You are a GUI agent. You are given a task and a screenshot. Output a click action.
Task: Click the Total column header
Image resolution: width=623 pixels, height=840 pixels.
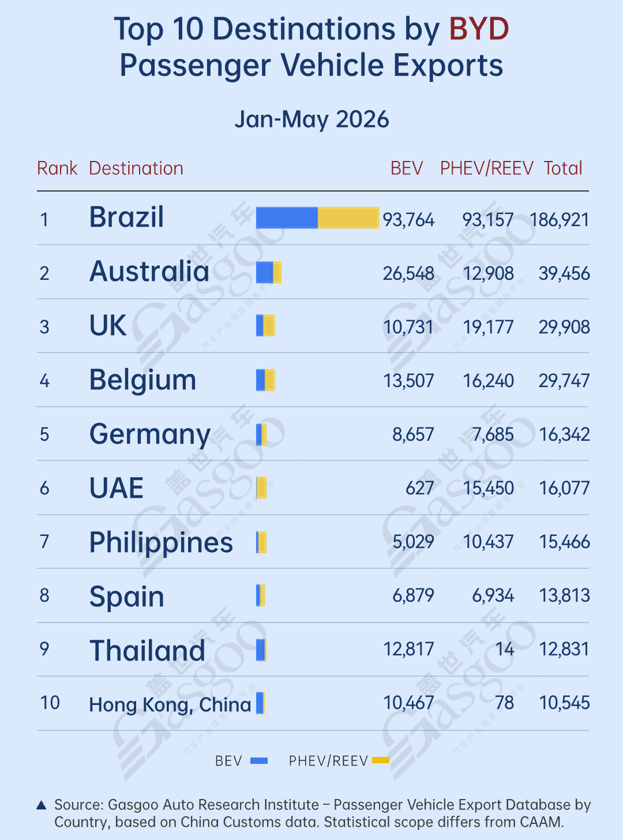click(x=563, y=168)
